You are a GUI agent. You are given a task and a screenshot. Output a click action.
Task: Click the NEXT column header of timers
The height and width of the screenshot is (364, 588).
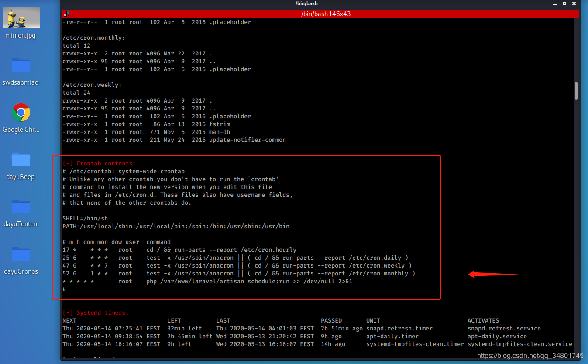[69, 321]
